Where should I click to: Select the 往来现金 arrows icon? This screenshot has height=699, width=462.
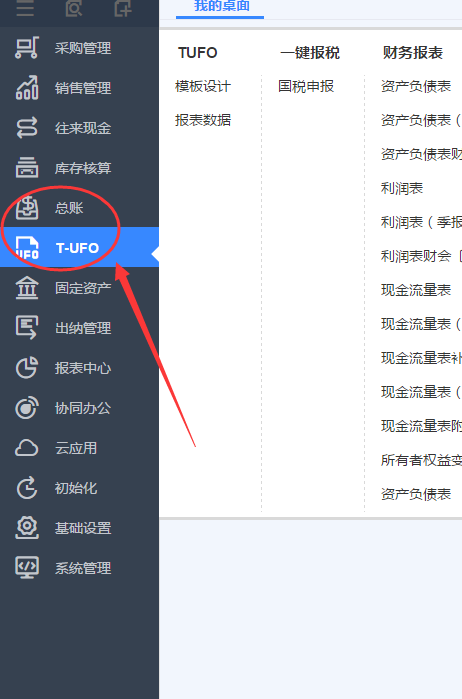coord(27,128)
